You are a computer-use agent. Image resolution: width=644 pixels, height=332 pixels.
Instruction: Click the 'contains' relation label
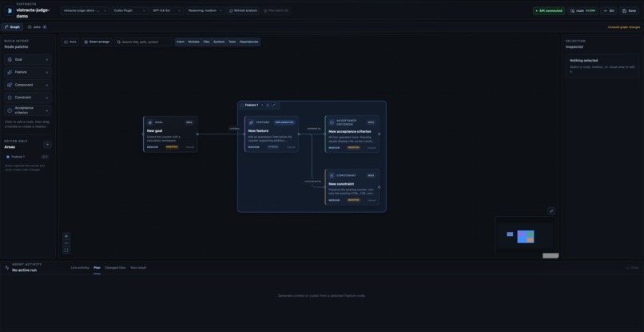234,128
